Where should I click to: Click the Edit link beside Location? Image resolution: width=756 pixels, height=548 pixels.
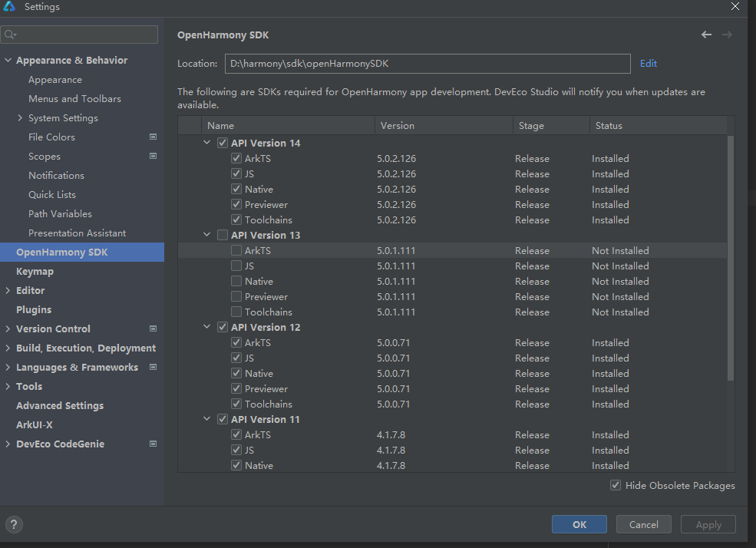coord(648,64)
